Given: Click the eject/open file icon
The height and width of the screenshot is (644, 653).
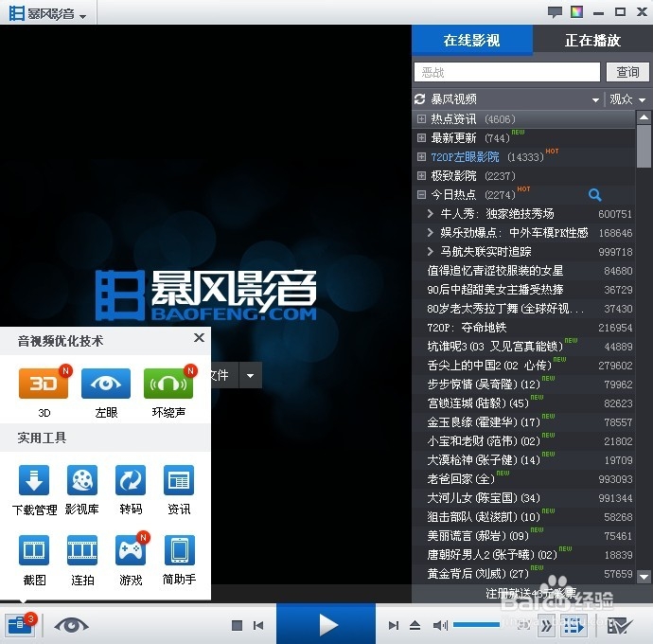Looking at the screenshot, I should (415, 625).
